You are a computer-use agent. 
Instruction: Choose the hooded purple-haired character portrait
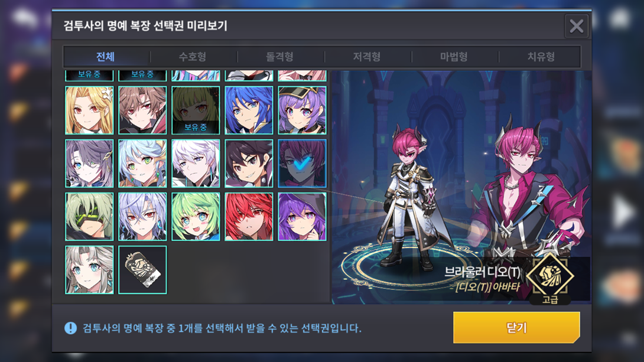302,216
